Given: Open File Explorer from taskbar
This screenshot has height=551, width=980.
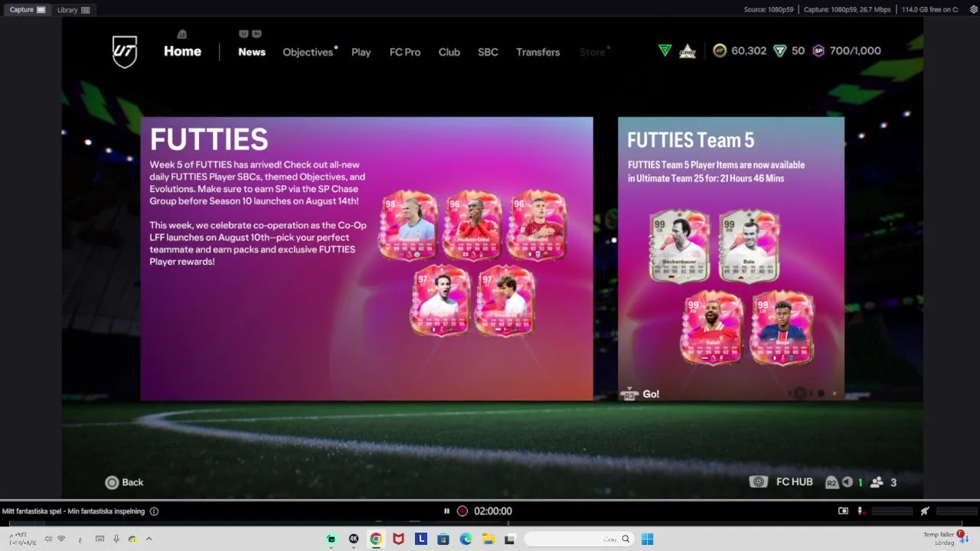Looking at the screenshot, I should [488, 539].
